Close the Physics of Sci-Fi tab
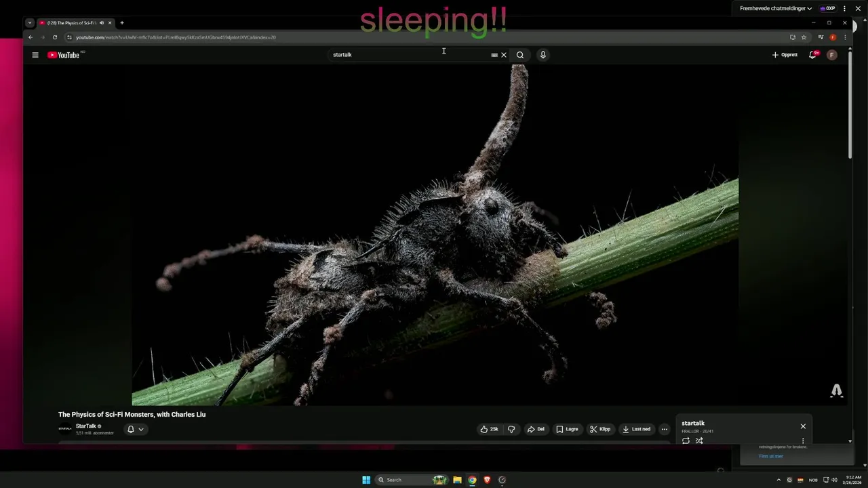This screenshot has width=868, height=488. (x=110, y=23)
